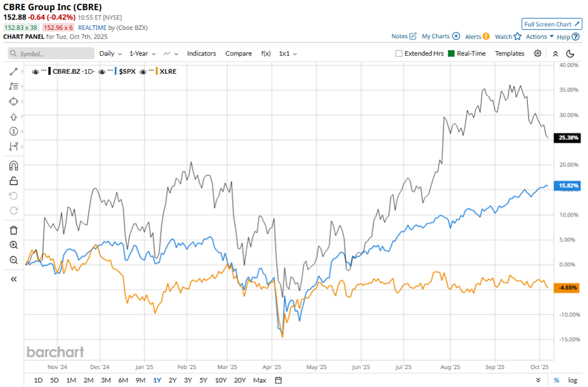Open CBRE.BZ series options ellipsis

pyautogui.click(x=44, y=71)
